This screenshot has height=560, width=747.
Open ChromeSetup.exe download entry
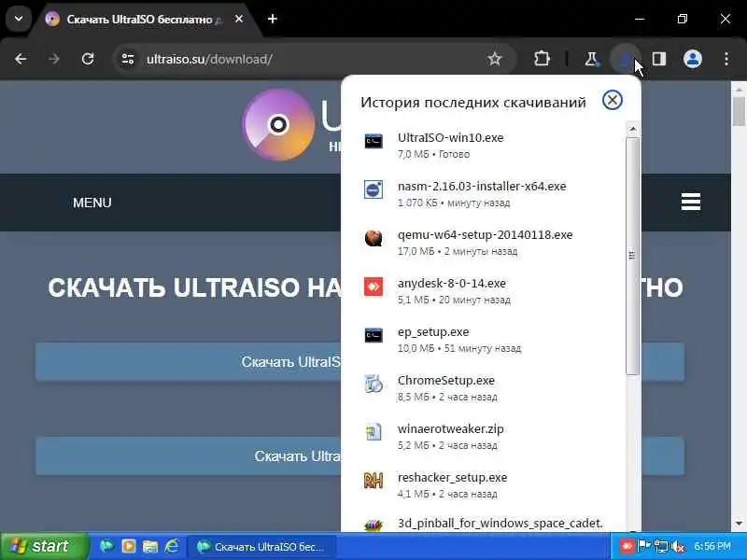point(483,388)
